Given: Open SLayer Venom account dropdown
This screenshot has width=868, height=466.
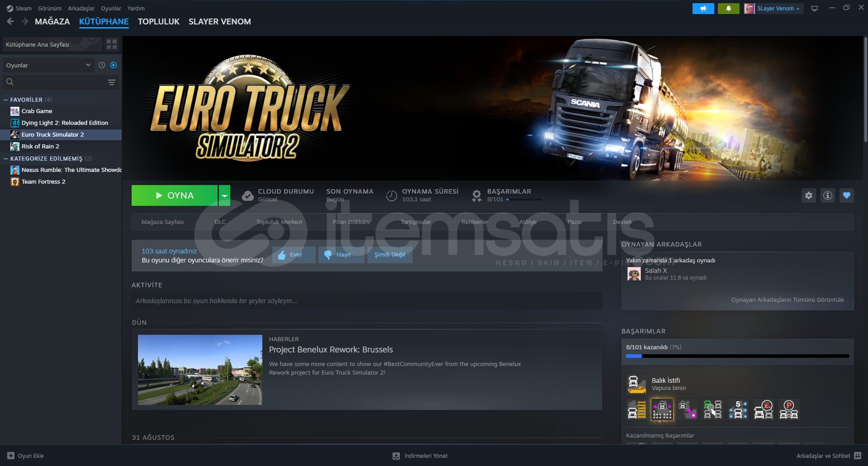Looking at the screenshot, I should click(778, 9).
